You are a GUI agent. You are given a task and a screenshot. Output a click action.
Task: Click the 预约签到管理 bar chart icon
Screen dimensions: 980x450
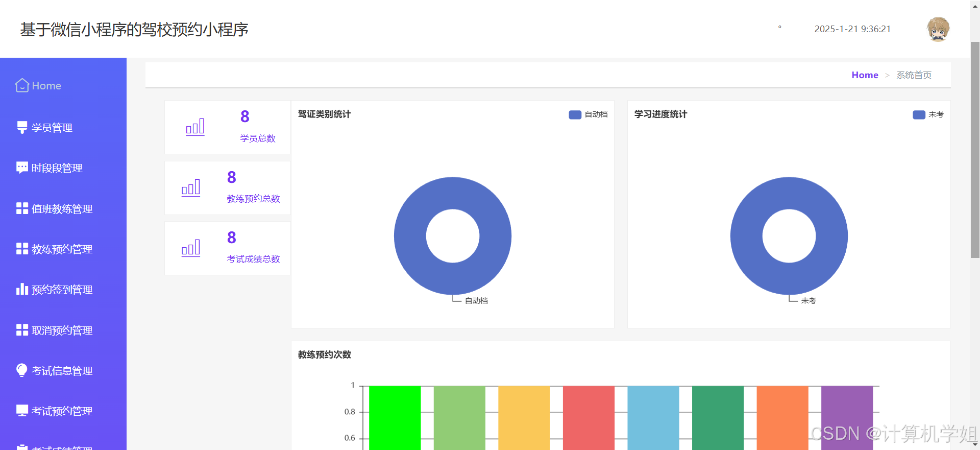22,289
